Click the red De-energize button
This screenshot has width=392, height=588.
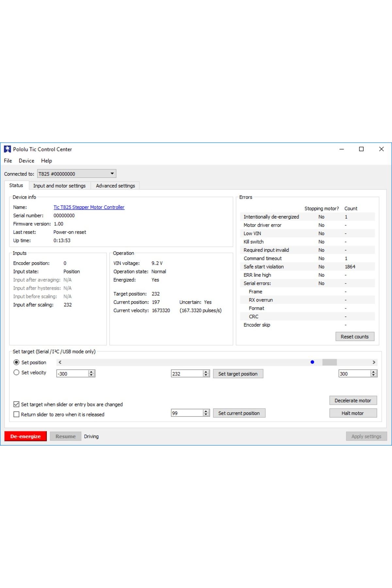click(25, 436)
